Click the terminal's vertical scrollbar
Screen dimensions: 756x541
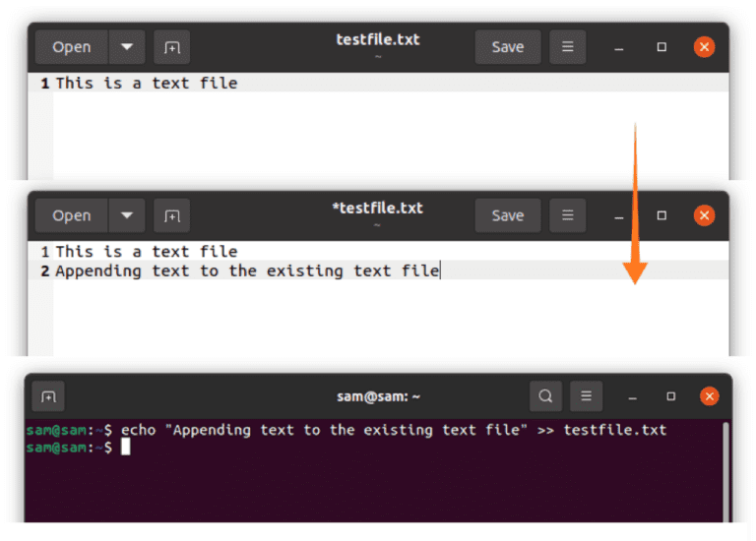pos(725,462)
